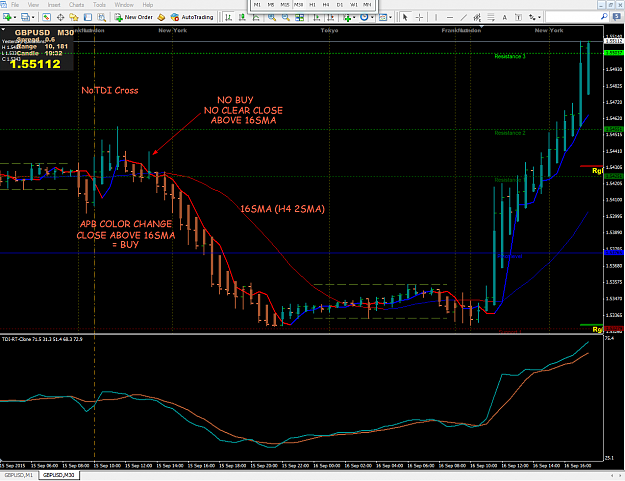Switch to W1 timeframe
The image size is (625, 481).
point(354,5)
